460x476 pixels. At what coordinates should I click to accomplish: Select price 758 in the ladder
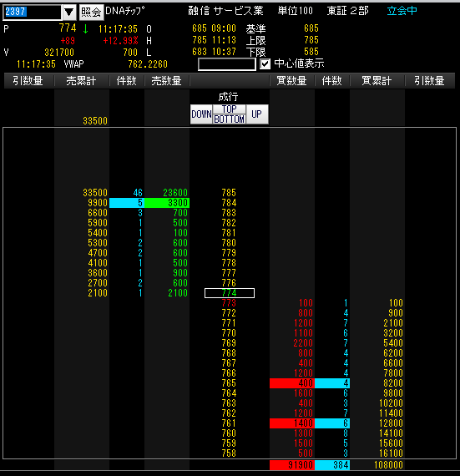(x=229, y=453)
